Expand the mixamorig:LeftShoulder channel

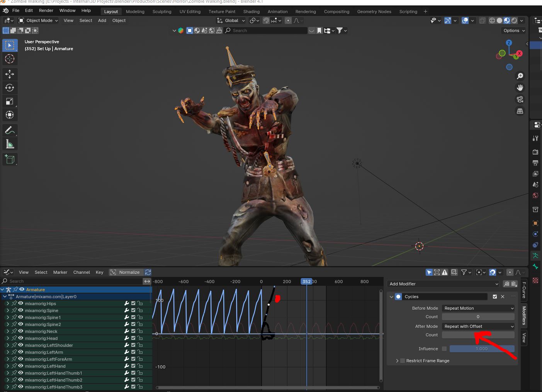click(x=8, y=345)
